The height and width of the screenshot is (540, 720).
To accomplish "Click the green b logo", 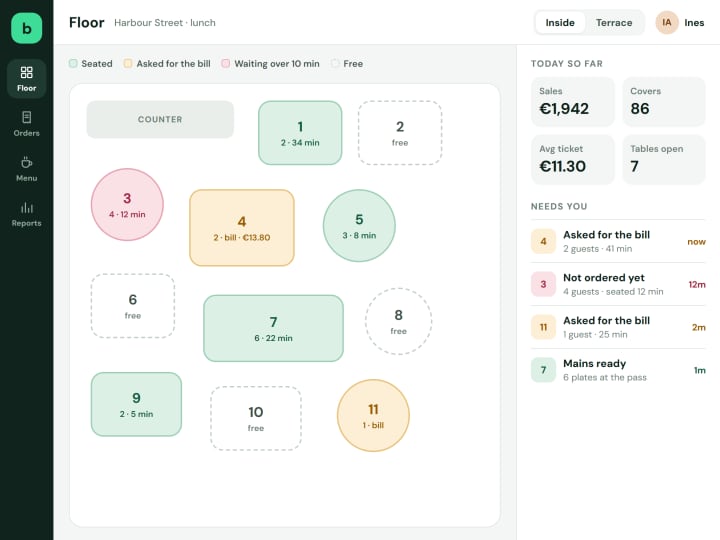I will pos(27,28).
